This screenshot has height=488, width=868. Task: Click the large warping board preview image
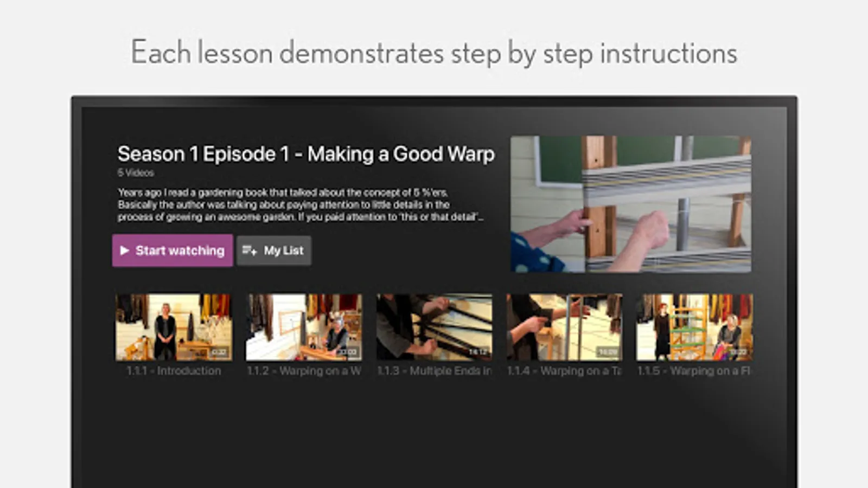pyautogui.click(x=631, y=204)
